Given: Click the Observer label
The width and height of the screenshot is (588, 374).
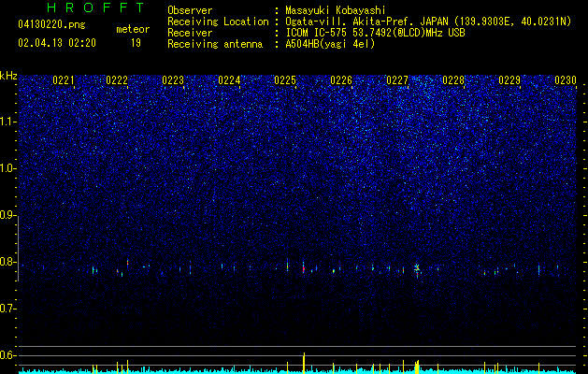Looking at the screenshot, I should coord(190,10).
